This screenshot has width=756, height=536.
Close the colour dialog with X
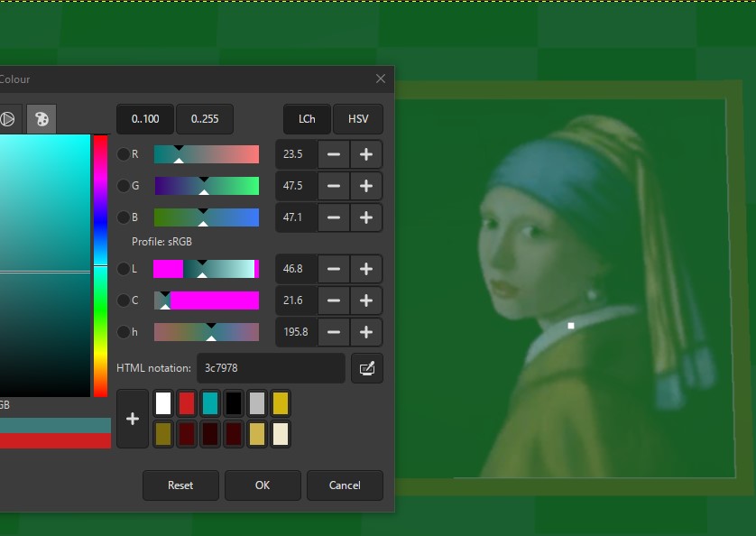[381, 79]
